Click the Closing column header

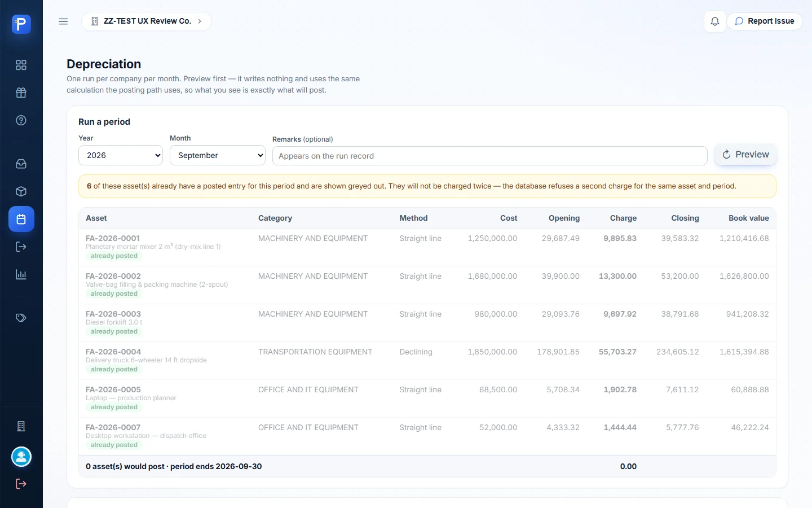pyautogui.click(x=685, y=218)
